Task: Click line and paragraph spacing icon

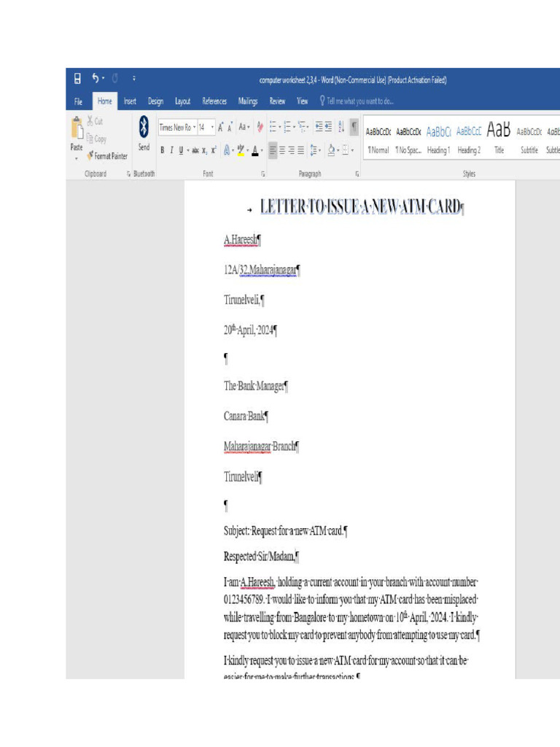Action: point(314,150)
